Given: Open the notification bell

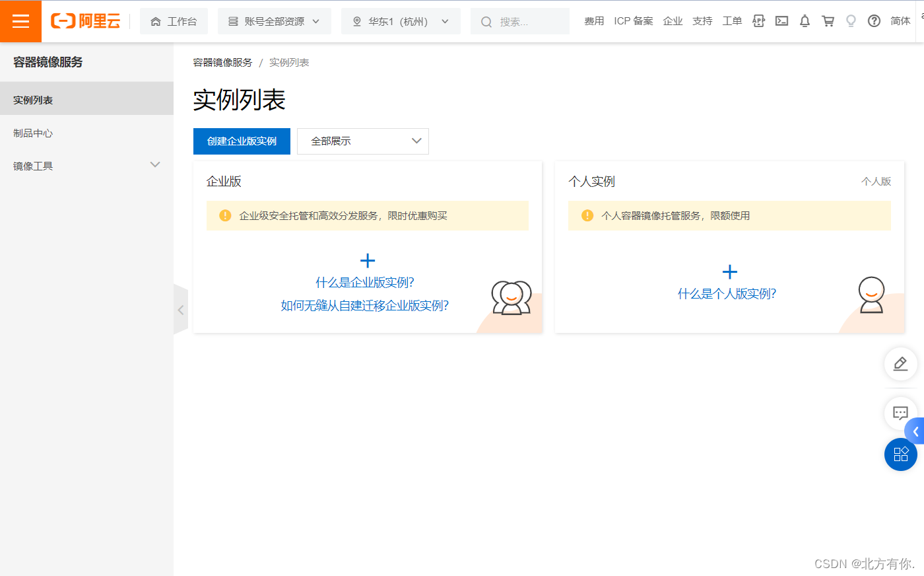Looking at the screenshot, I should point(805,21).
